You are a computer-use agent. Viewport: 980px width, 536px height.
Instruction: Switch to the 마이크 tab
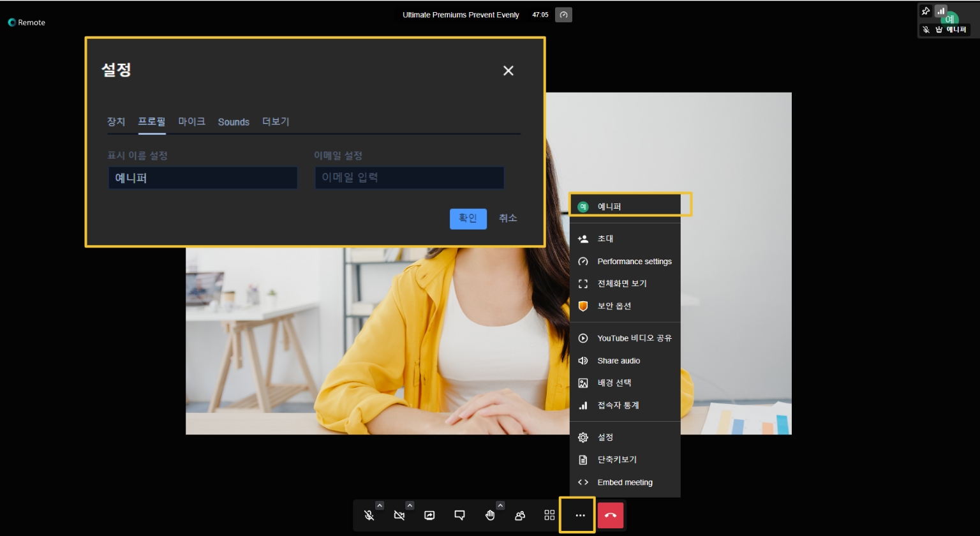click(191, 121)
